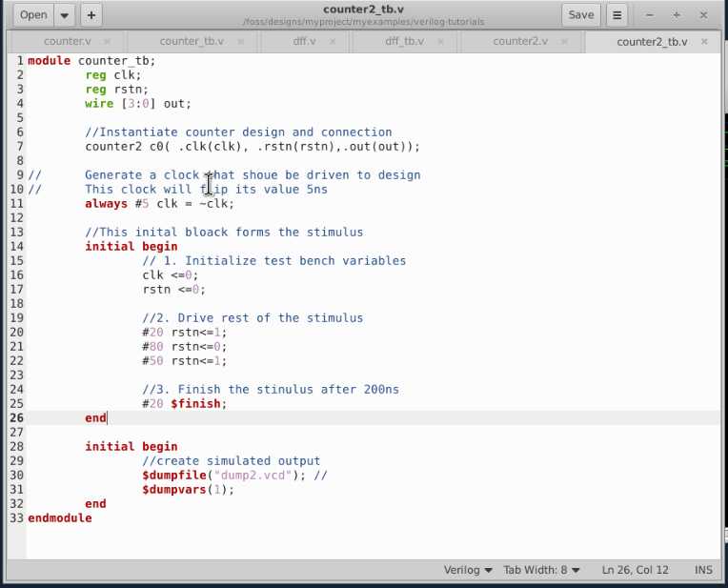Open the hamburger menu in the header bar
This screenshot has height=588, width=728.
click(x=617, y=14)
